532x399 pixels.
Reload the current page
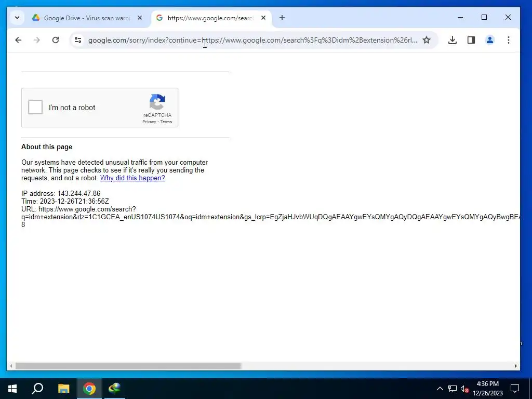click(x=56, y=40)
